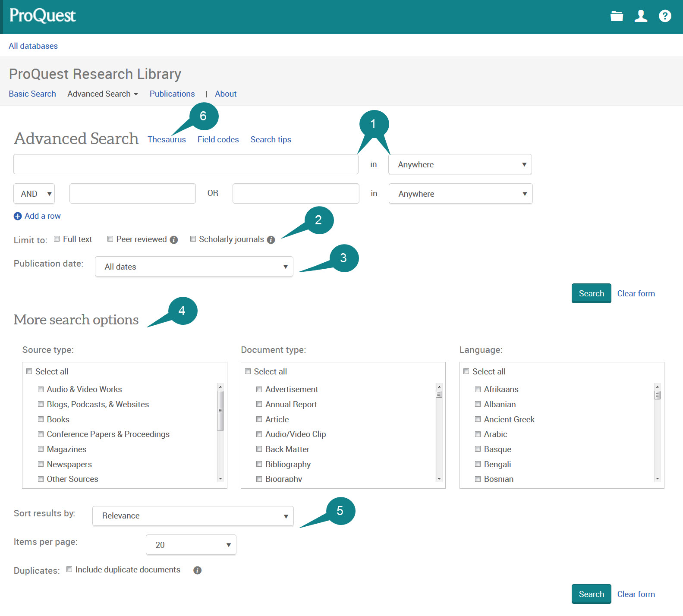The width and height of the screenshot is (683, 616).
Task: Click the plus icon beside Add a row
Action: click(18, 216)
